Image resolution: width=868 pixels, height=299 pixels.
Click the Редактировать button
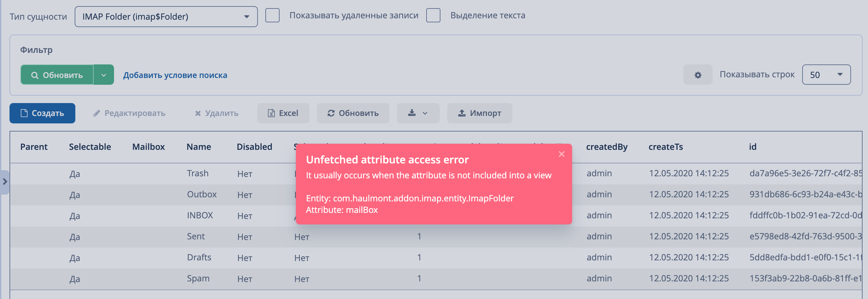(x=129, y=113)
